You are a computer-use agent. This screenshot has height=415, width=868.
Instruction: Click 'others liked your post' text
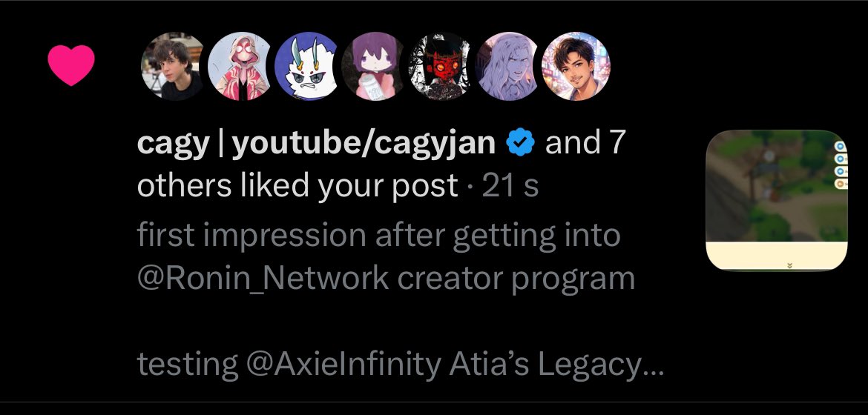tap(297, 186)
